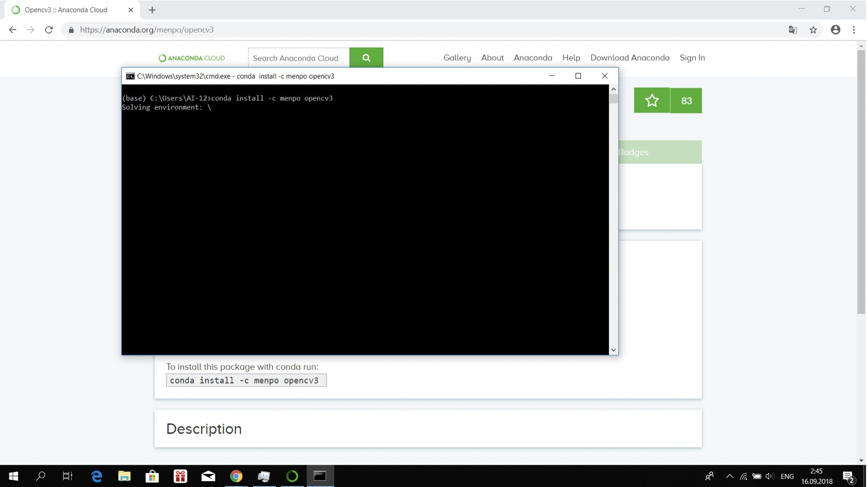Click the address bar URL
Screen dimensions: 868x487
[147, 30]
